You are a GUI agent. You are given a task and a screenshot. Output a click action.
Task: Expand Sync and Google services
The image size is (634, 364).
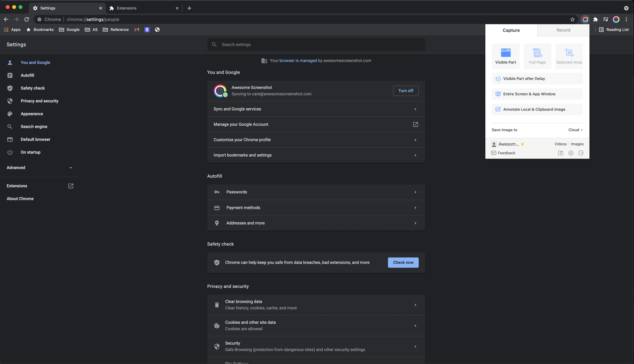coord(316,109)
